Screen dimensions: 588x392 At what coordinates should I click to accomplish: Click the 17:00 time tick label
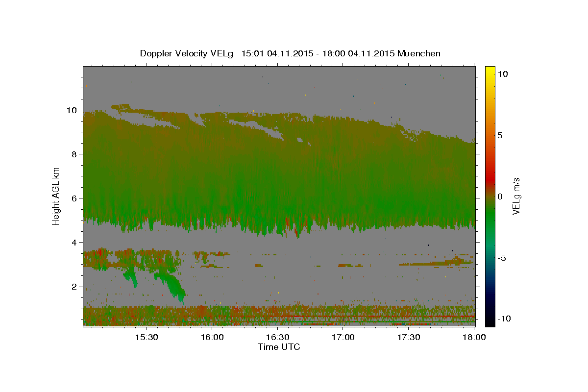(x=343, y=337)
